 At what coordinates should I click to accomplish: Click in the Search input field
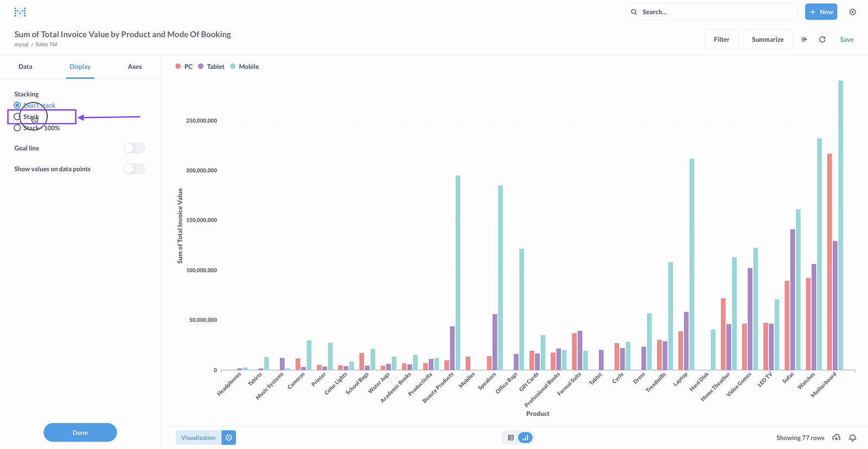click(716, 12)
